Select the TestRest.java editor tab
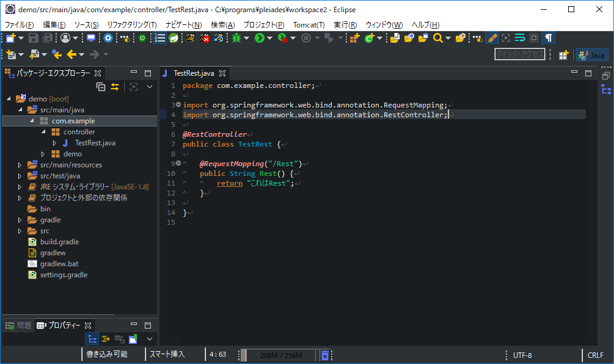The width and height of the screenshot is (614, 364). click(194, 73)
